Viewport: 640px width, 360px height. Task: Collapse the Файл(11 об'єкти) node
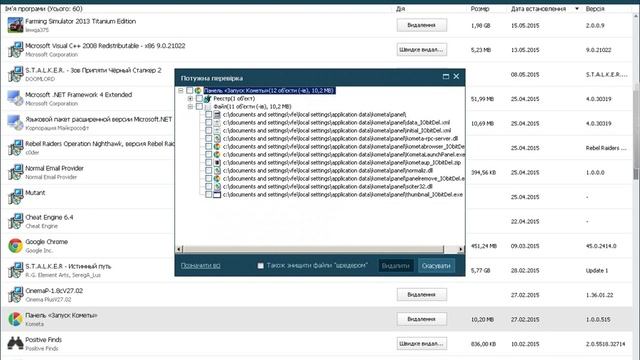[x=190, y=107]
